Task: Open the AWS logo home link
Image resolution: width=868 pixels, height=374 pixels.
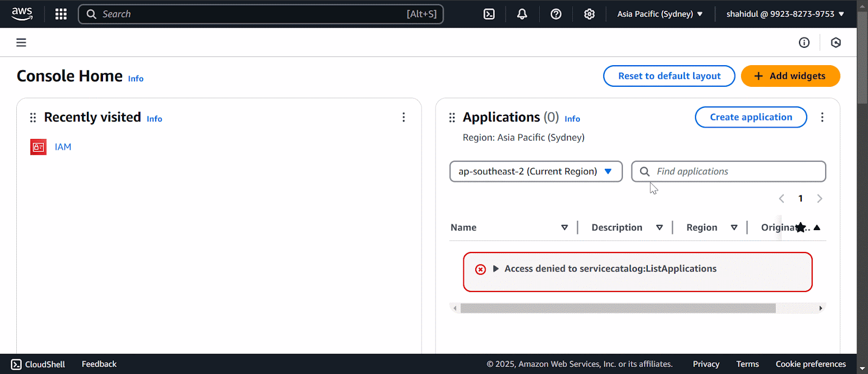Action: (22, 14)
